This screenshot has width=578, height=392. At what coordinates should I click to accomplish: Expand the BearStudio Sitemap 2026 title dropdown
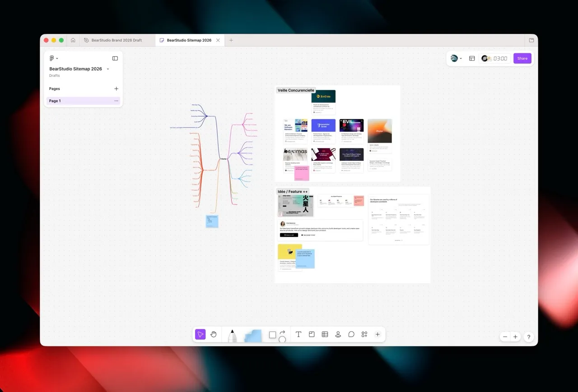pyautogui.click(x=107, y=69)
